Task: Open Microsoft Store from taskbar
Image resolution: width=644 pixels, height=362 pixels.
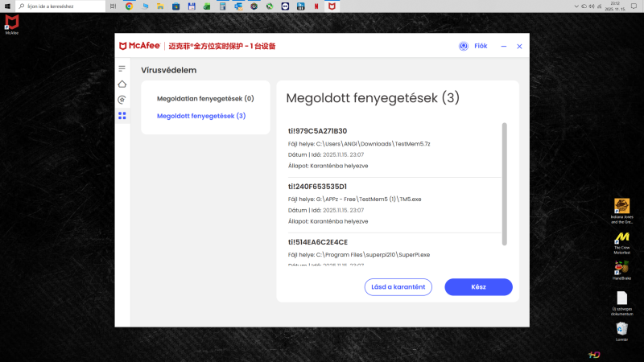Action: [x=175, y=6]
